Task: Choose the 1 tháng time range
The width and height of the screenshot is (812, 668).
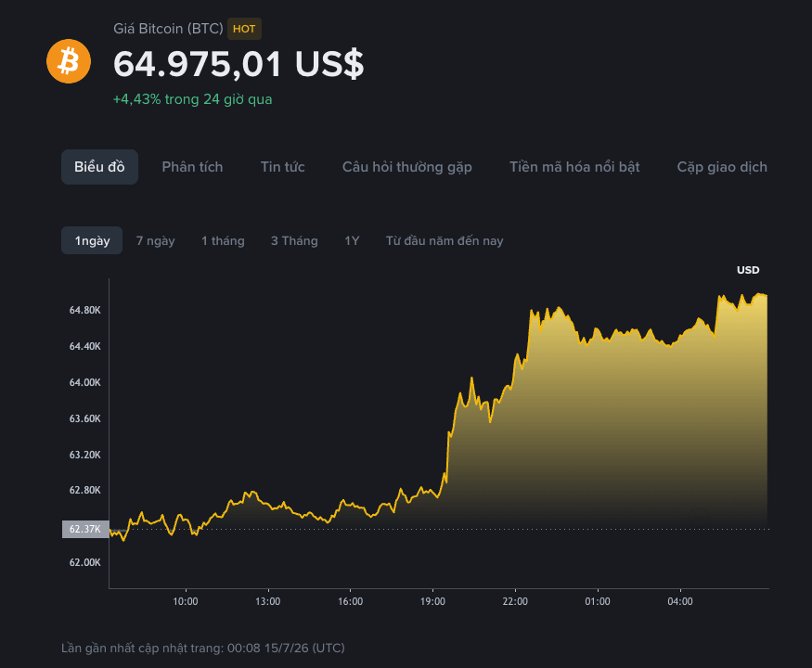Action: 223,241
